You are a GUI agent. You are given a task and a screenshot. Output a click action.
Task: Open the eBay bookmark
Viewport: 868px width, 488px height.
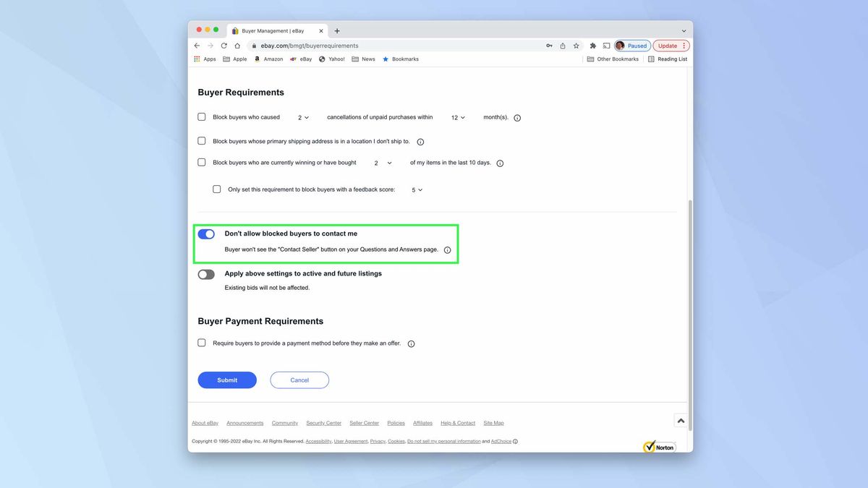click(301, 59)
